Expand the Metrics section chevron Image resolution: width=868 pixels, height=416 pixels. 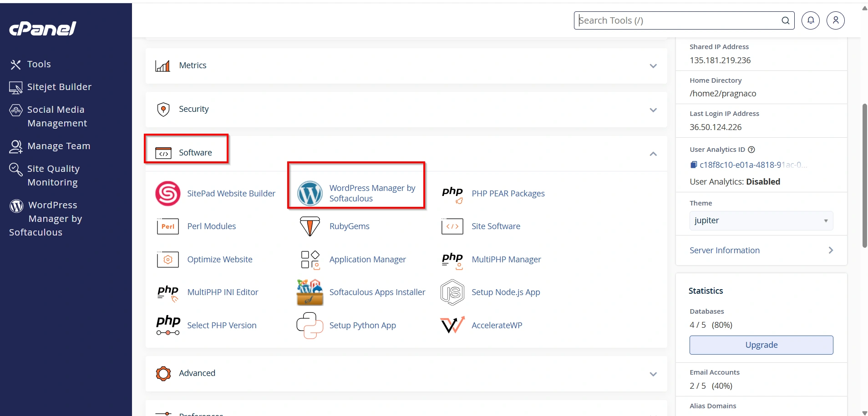click(653, 66)
